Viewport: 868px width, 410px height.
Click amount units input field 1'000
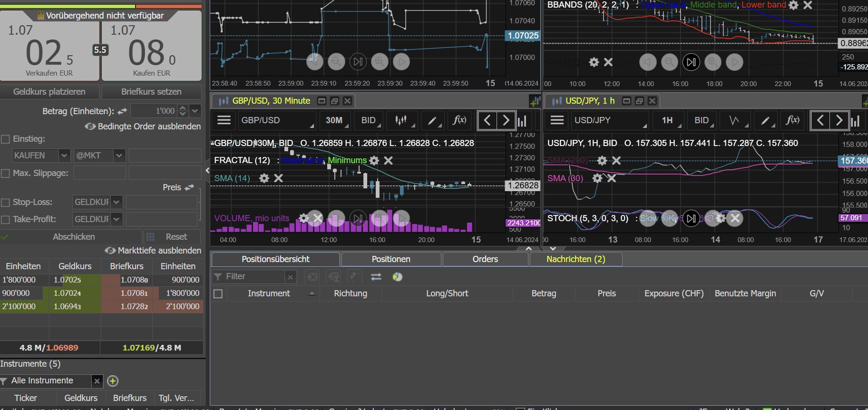[x=154, y=111]
